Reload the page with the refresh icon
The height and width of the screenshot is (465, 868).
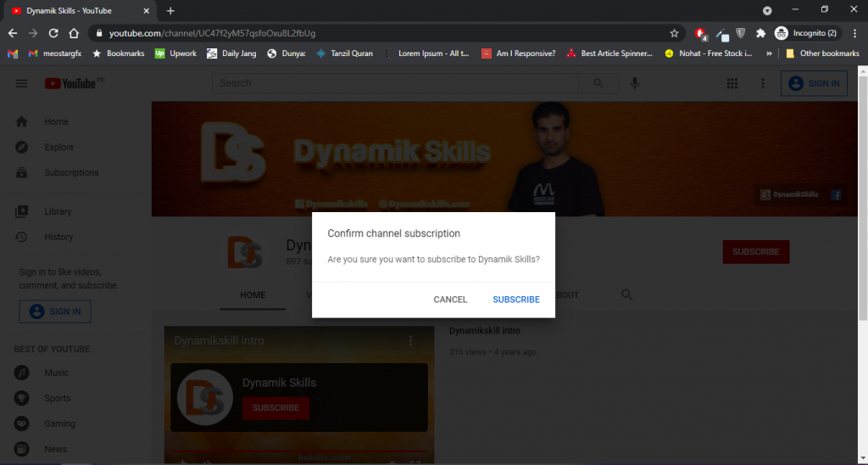[53, 33]
